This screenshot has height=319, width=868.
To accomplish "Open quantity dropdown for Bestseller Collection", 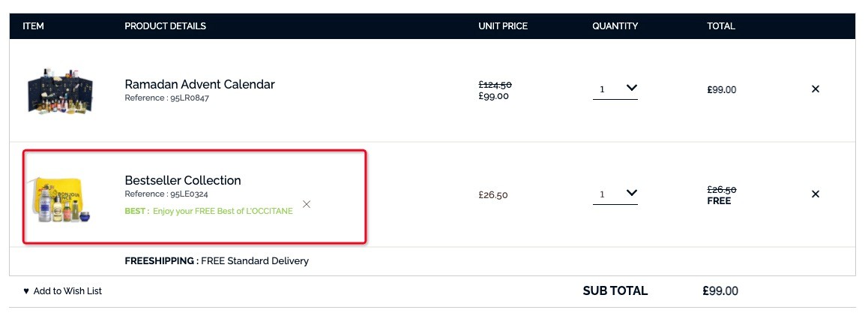I will [615, 194].
